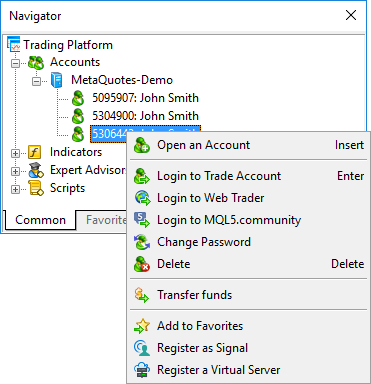Choose Add to Favorites menu entry
Screen dimensions: 371x384
(x=249, y=326)
